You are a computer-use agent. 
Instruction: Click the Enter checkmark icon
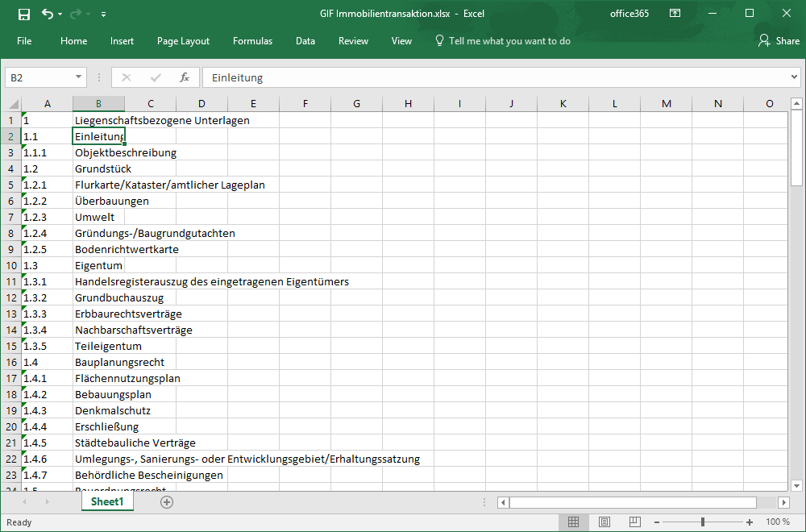tap(156, 77)
